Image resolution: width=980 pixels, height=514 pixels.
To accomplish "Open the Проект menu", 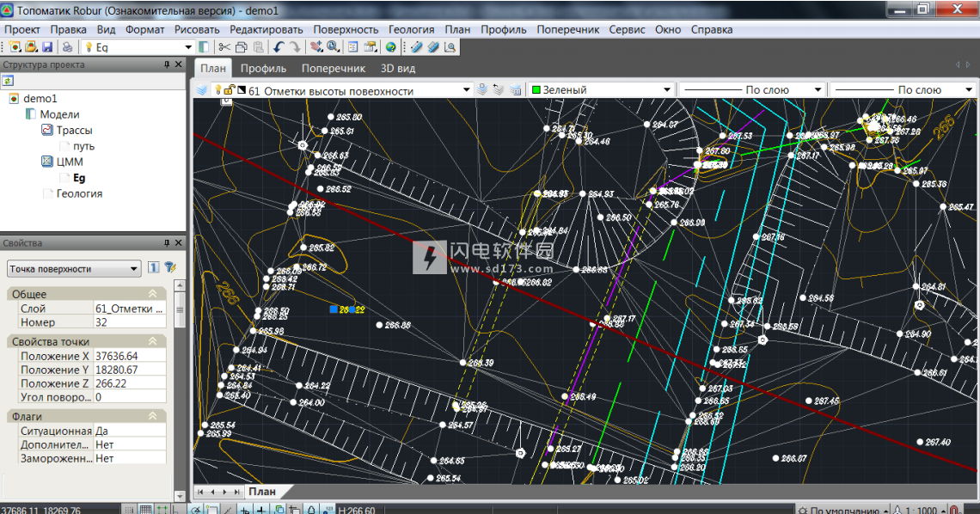I will [21, 29].
